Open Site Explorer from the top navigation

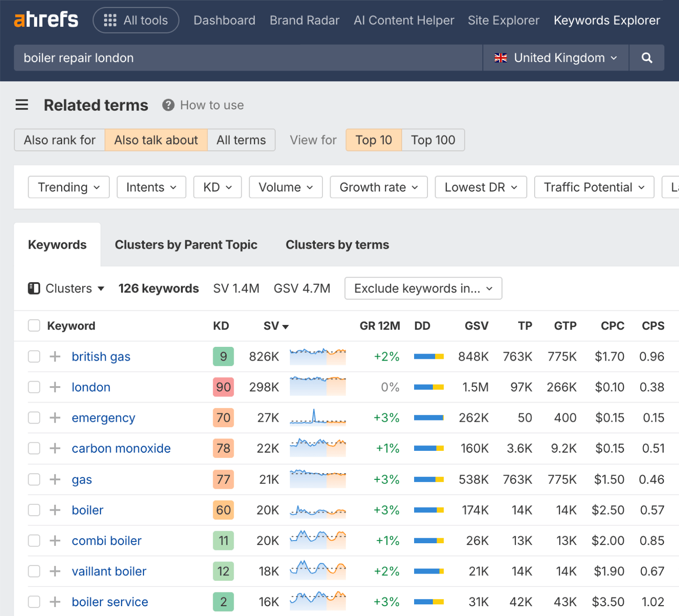coord(503,20)
